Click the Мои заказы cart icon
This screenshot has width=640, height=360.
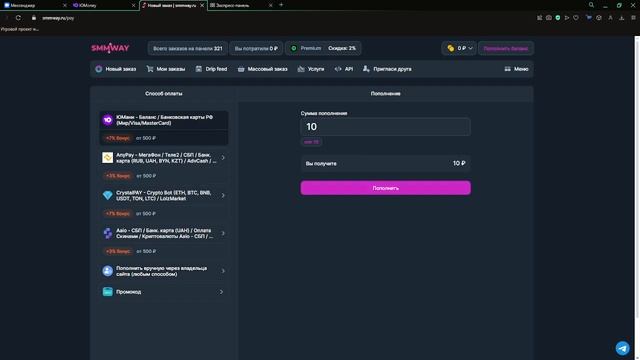point(150,69)
